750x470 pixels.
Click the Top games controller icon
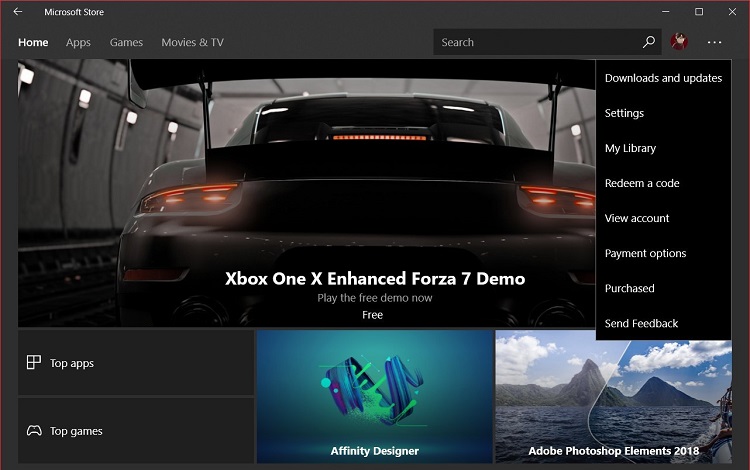click(34, 430)
